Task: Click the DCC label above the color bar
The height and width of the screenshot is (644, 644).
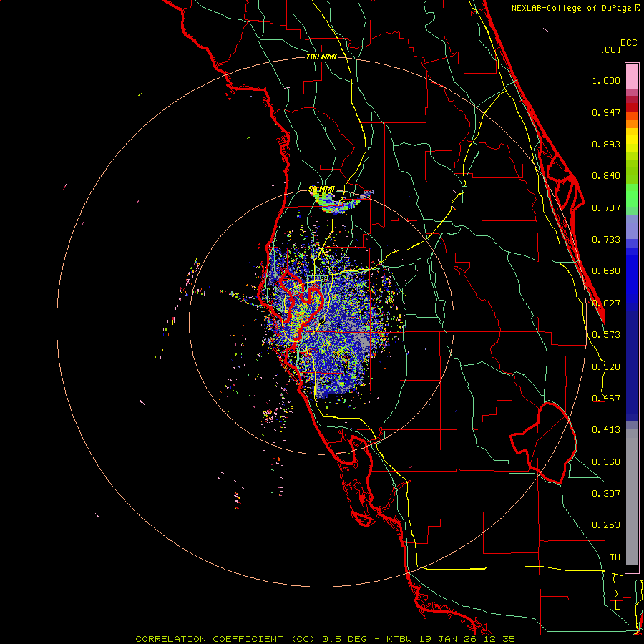Action: coord(628,43)
